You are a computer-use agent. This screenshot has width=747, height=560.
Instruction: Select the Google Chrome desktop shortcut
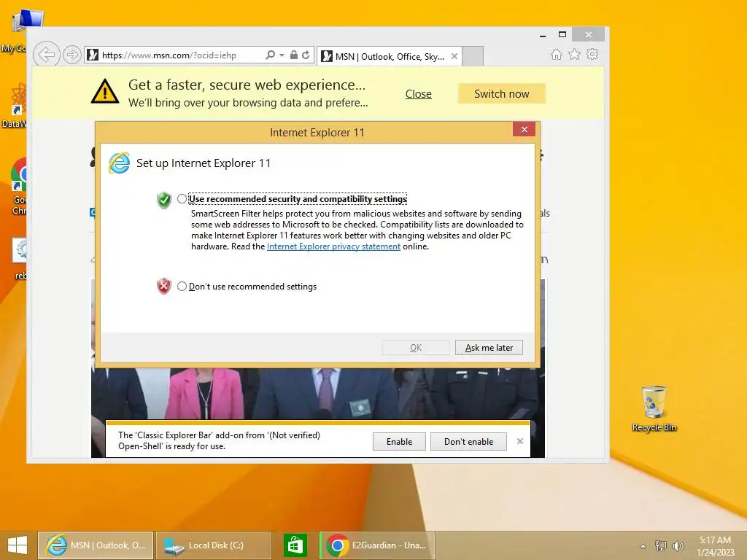pos(19,187)
